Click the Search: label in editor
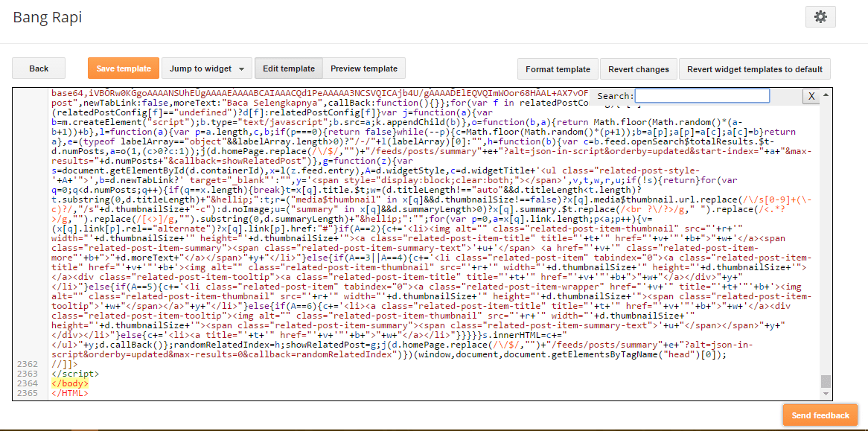Screen dimensions: 868x431 [615, 96]
